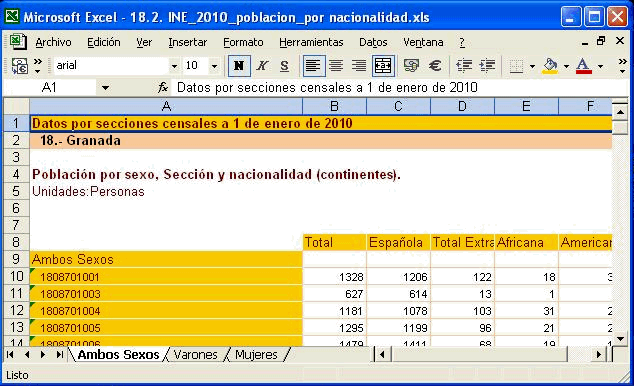
Task: Go to last sheet tab arrow
Action: tap(59, 354)
